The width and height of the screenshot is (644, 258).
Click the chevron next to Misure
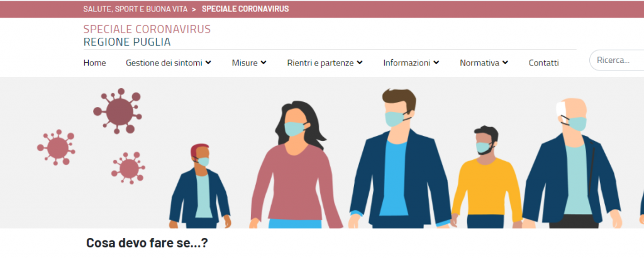pyautogui.click(x=264, y=63)
